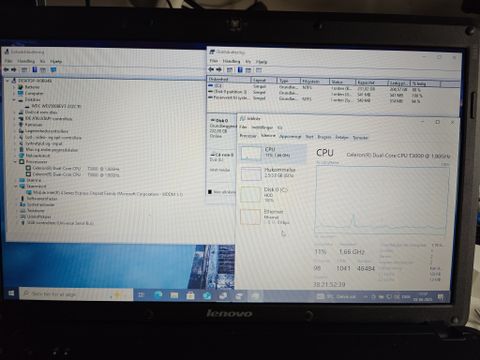Image resolution: width=480 pixels, height=360 pixels.
Task: Collapse the Diskstasjoner tree node
Action: 14,100
